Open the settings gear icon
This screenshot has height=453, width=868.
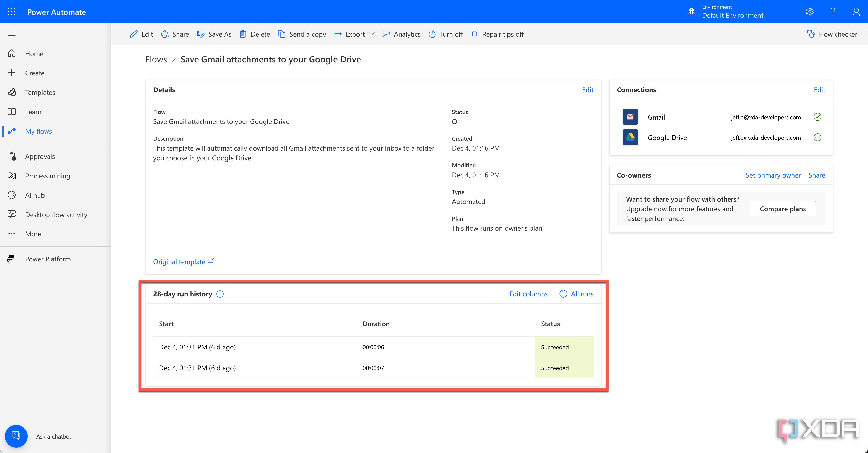click(810, 11)
